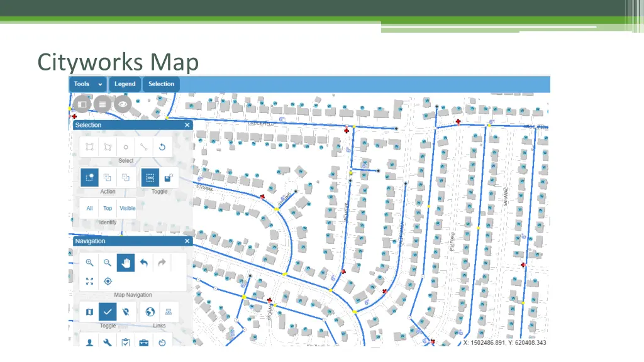Click the X Y coordinates readout

pyautogui.click(x=504, y=343)
